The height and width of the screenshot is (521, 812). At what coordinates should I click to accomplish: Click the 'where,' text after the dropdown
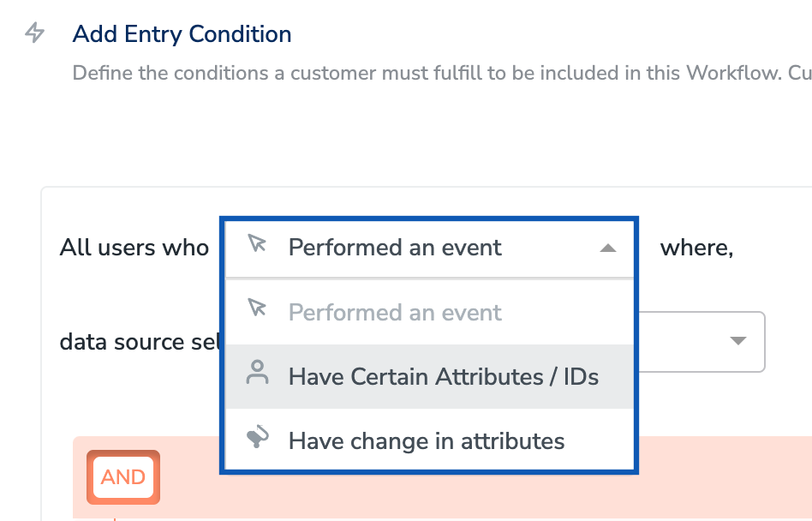click(x=696, y=248)
